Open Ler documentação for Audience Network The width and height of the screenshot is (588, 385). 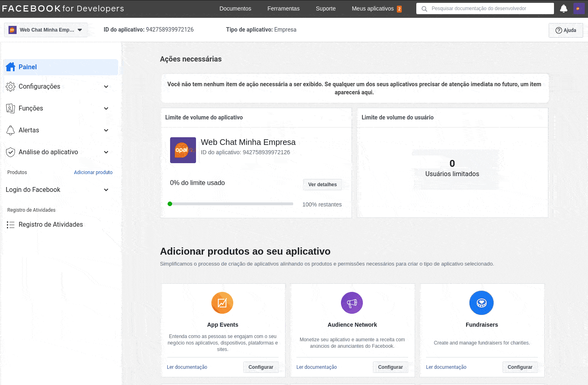coord(317,367)
